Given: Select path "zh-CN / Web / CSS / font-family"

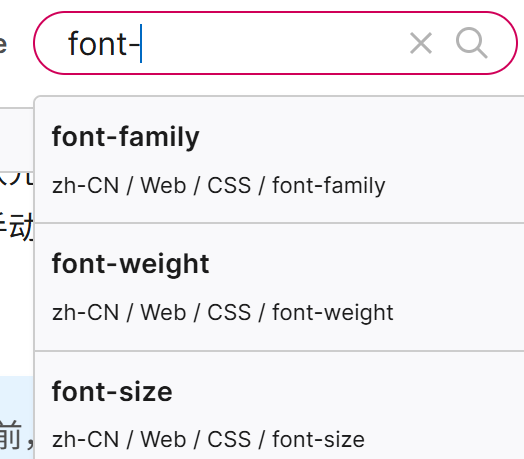Looking at the screenshot, I should (x=219, y=186).
